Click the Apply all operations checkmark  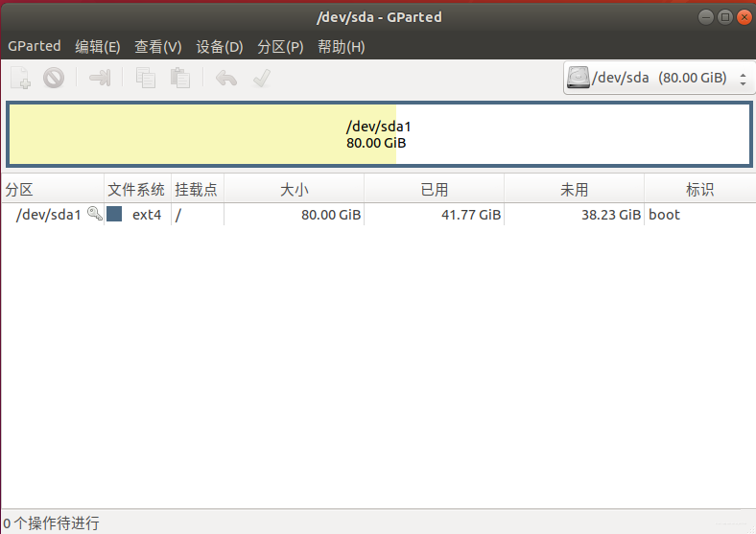[262, 78]
